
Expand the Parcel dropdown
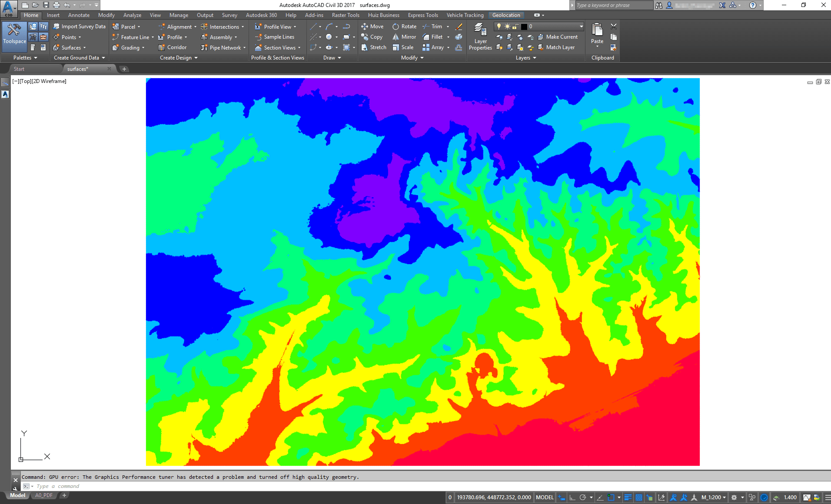(139, 27)
